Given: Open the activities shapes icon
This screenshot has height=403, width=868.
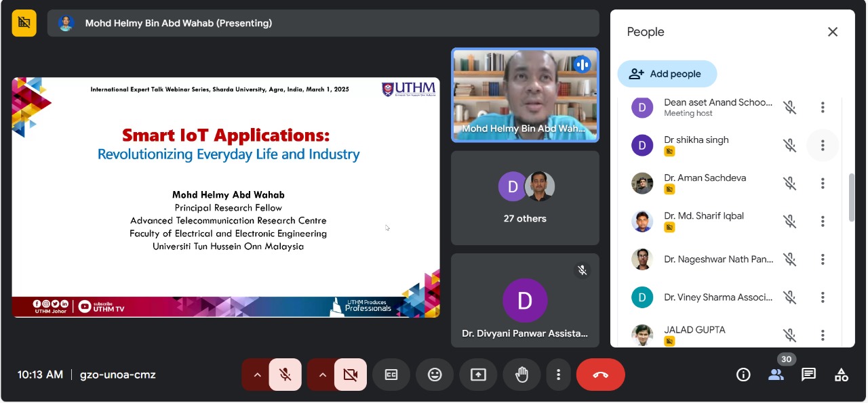Looking at the screenshot, I should pos(841,375).
